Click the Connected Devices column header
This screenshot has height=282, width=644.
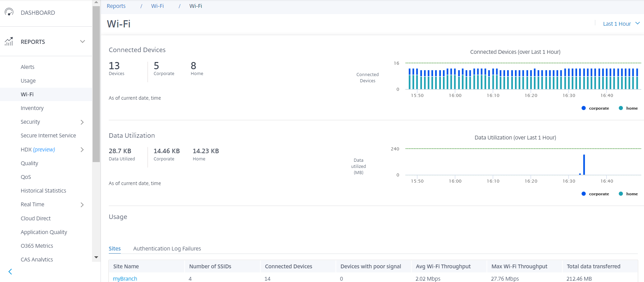click(x=298, y=266)
